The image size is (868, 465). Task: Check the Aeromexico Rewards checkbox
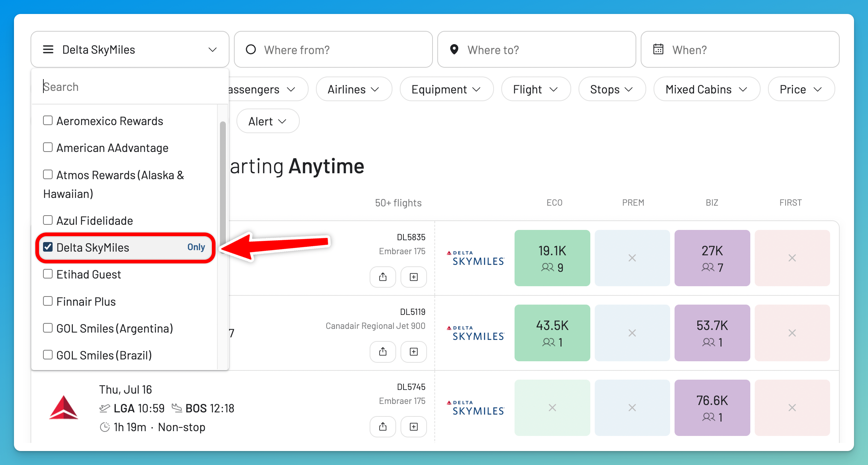point(48,121)
